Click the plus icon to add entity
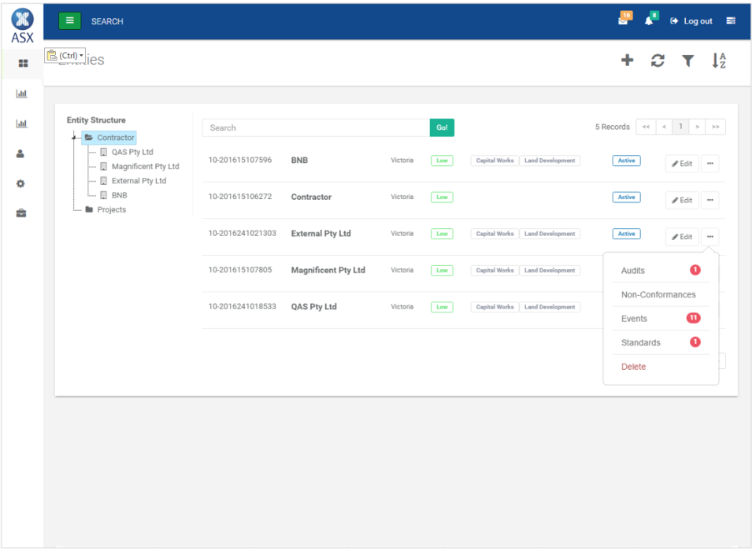 [628, 61]
